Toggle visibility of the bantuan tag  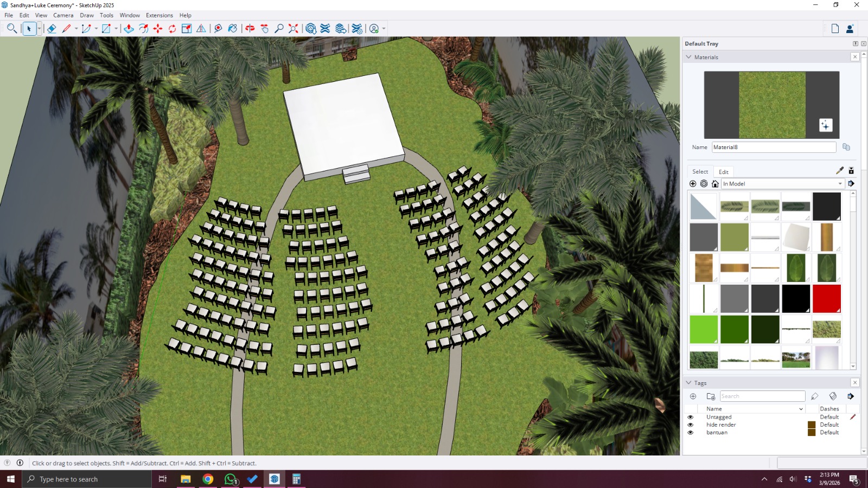coord(691,433)
